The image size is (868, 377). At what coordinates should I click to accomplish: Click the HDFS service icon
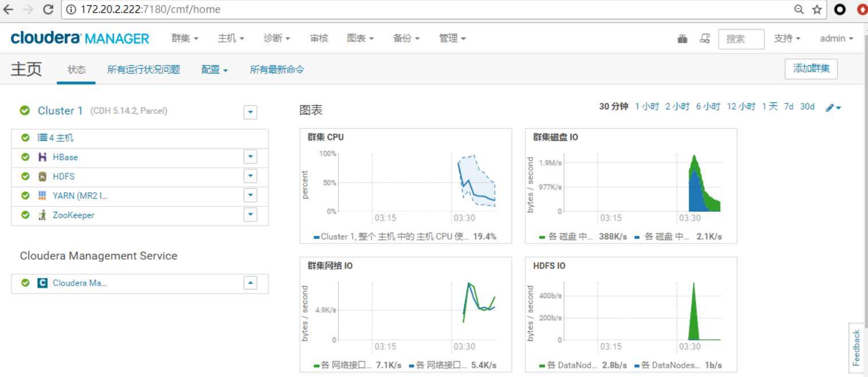pos(42,177)
